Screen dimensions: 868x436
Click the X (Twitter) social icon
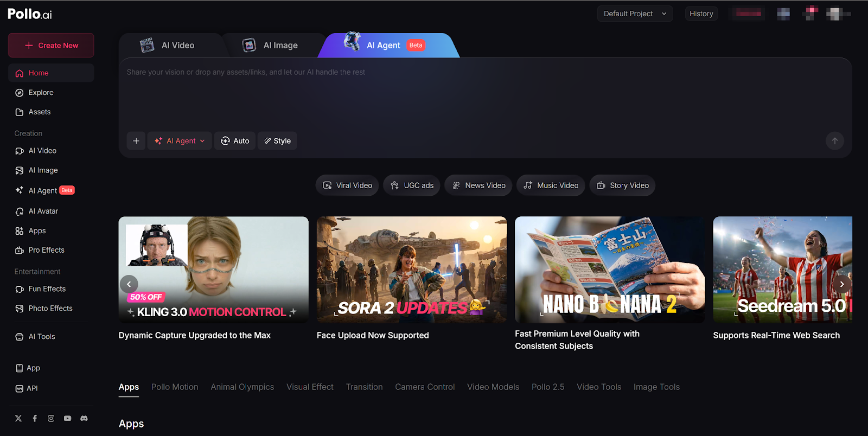pos(18,419)
